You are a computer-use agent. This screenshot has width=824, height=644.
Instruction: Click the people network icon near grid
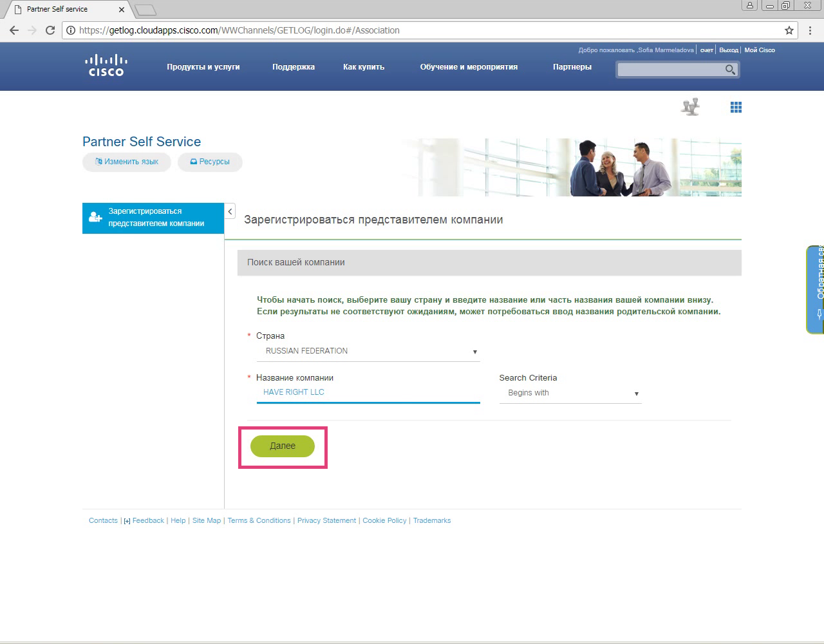tap(691, 107)
